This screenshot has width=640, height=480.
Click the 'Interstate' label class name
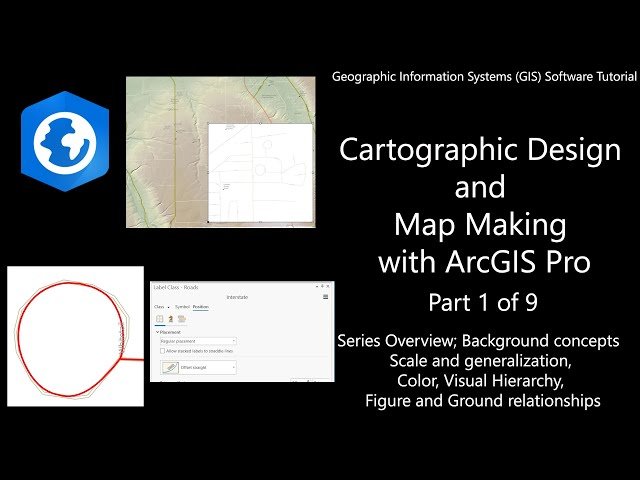237,297
